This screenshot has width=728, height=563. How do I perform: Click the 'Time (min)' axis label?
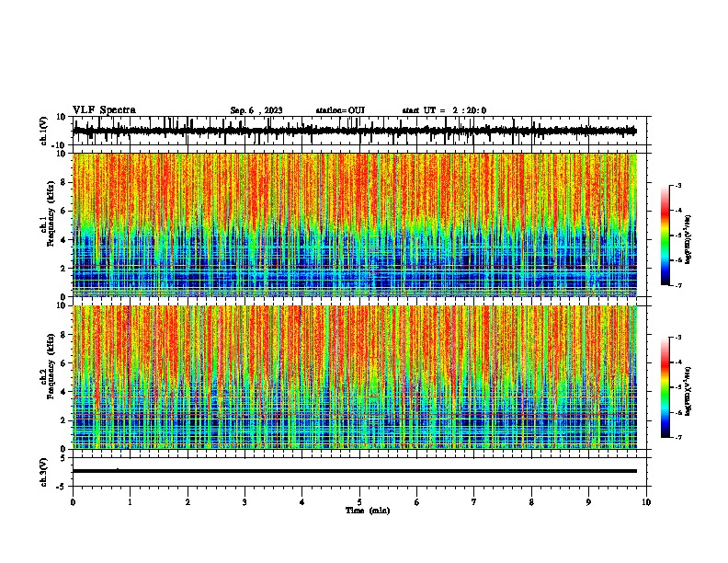point(368,511)
